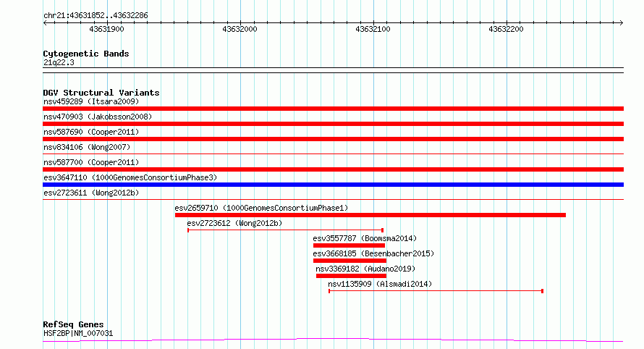Open the DGV Structural Variants track title
The height and width of the screenshot is (349, 644).
tap(101, 93)
